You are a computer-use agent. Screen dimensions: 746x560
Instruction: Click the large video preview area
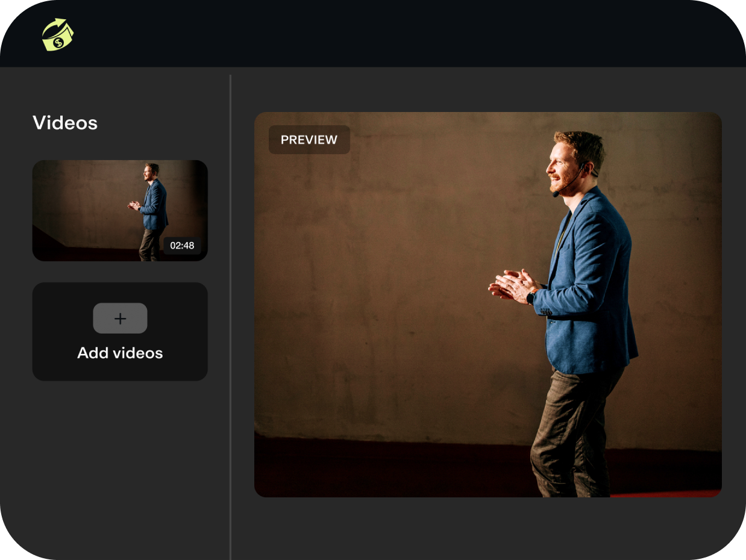(x=488, y=305)
